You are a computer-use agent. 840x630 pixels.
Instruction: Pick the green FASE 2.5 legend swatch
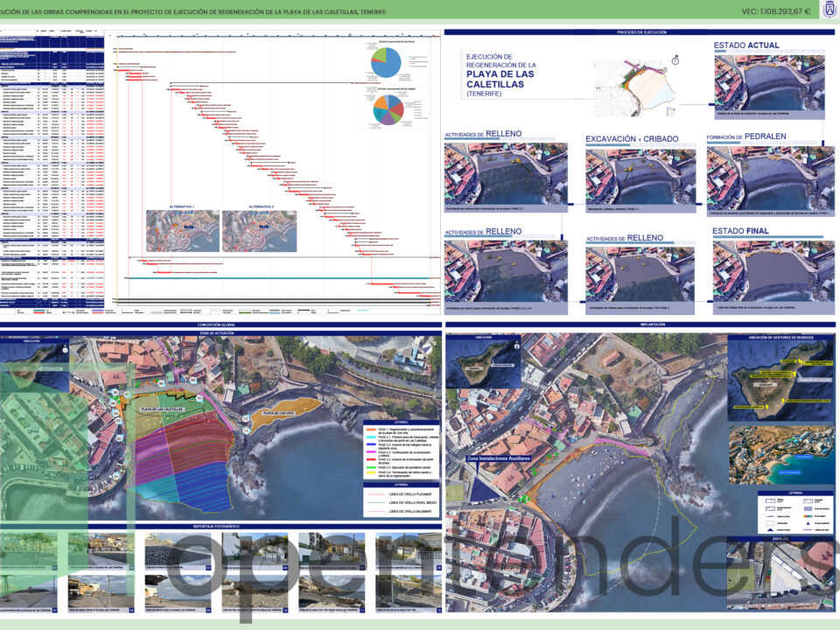pos(371,467)
